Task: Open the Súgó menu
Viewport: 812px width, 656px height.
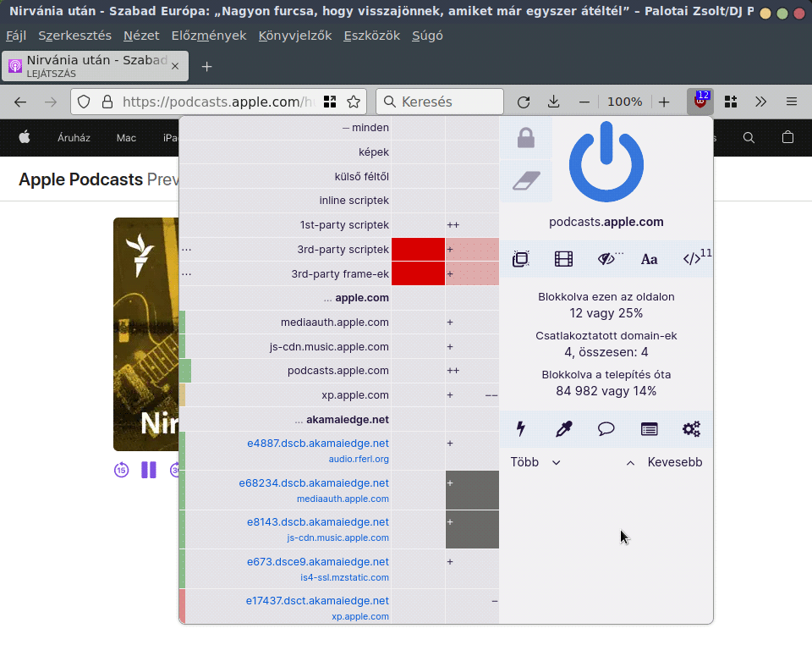Action: click(427, 36)
